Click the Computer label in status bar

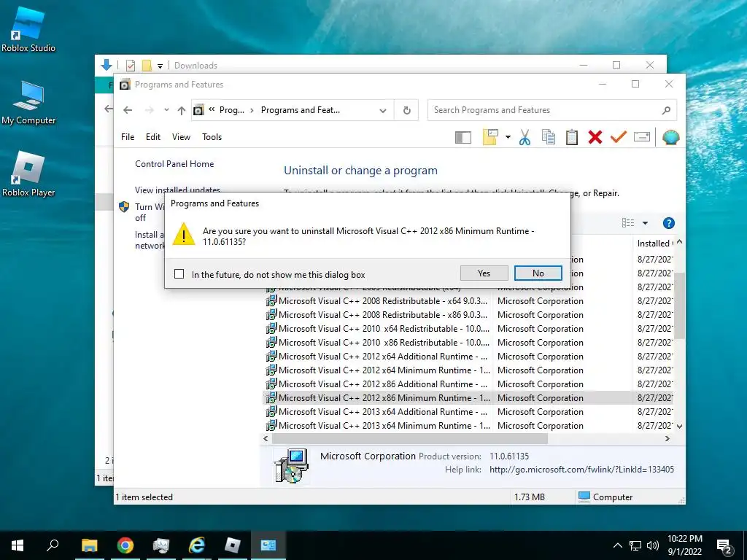coord(613,497)
